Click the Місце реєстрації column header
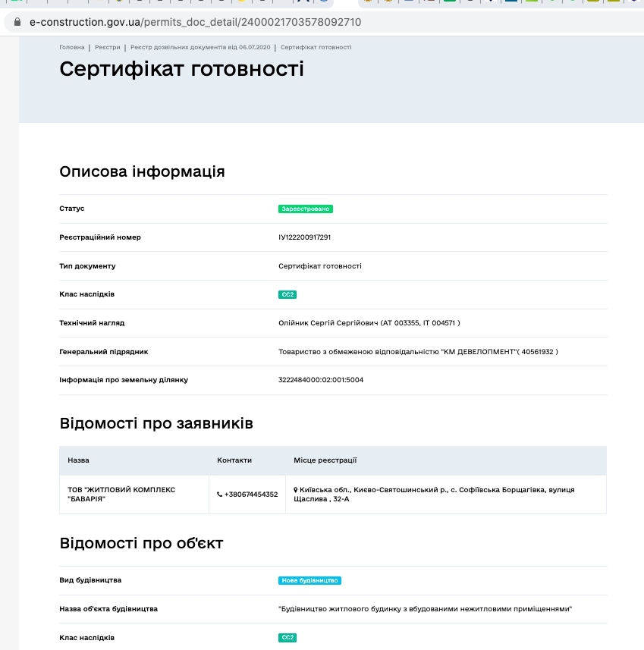The image size is (644, 650). pyautogui.click(x=325, y=460)
